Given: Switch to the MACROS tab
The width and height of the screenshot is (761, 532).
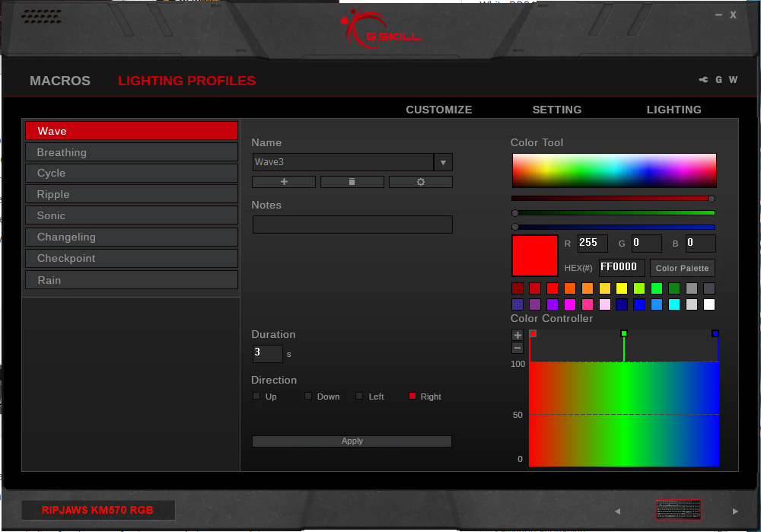Looking at the screenshot, I should (60, 81).
